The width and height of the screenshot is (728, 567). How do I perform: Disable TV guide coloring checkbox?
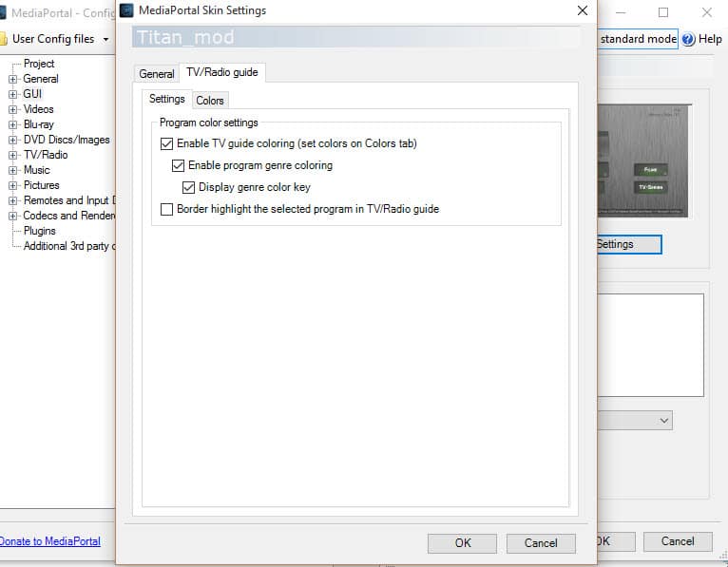[x=167, y=144]
